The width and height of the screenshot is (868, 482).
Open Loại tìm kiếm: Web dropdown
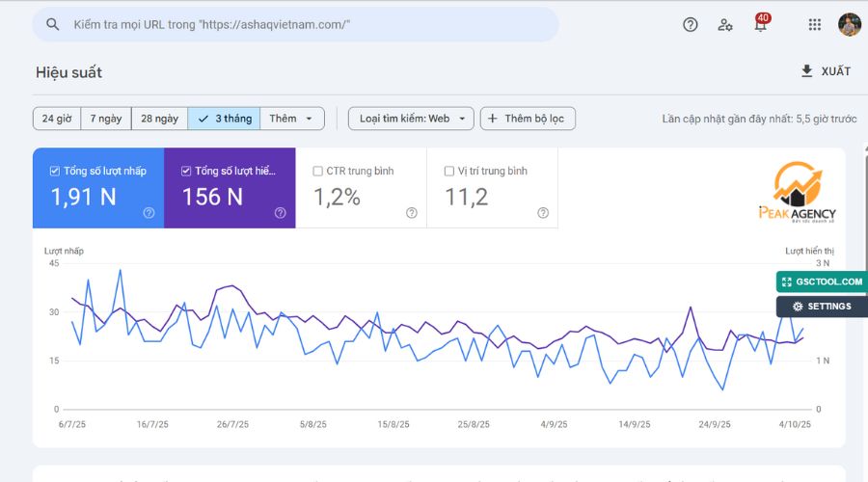411,119
